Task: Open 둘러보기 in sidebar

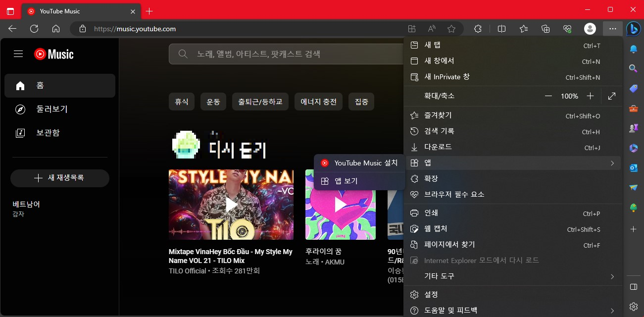Action: click(60, 109)
